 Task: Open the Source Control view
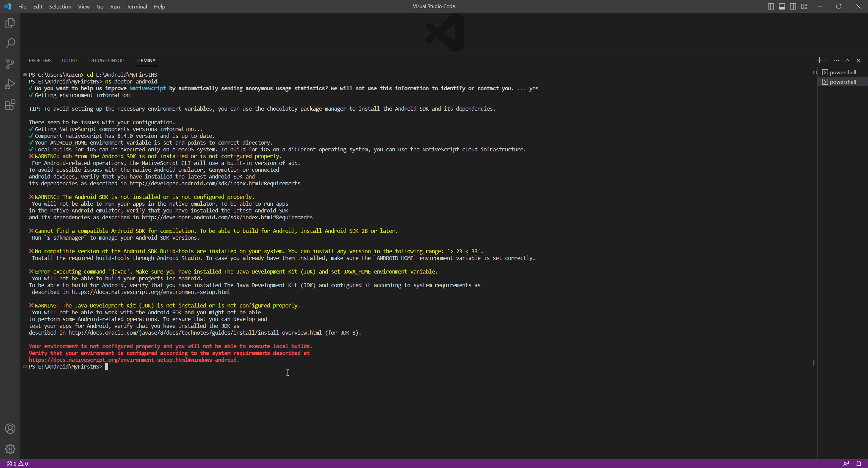[x=10, y=64]
